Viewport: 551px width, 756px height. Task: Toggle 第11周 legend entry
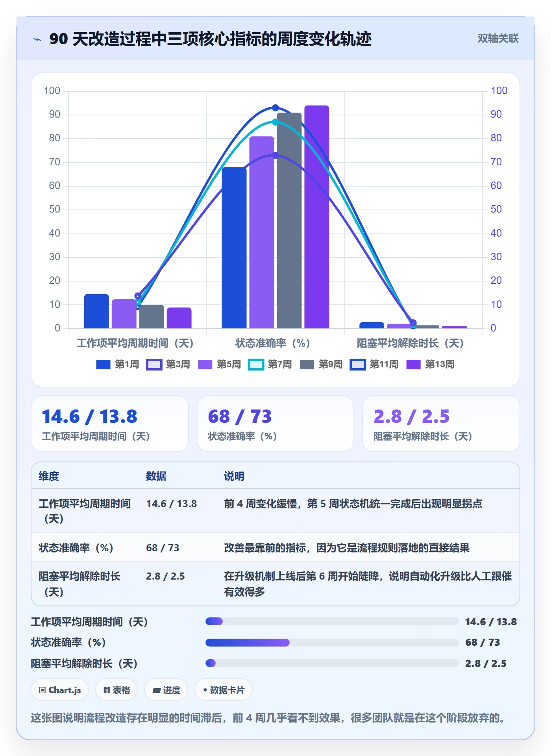click(x=374, y=365)
